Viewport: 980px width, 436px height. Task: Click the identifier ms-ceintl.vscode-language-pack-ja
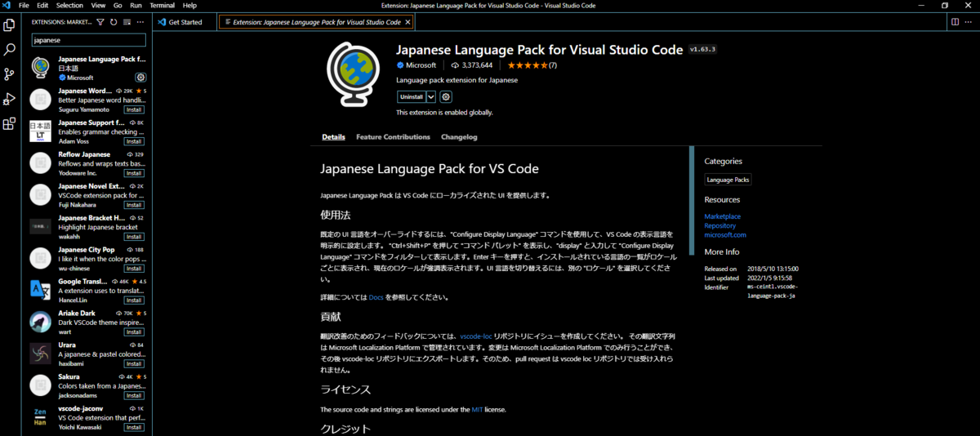(x=772, y=291)
